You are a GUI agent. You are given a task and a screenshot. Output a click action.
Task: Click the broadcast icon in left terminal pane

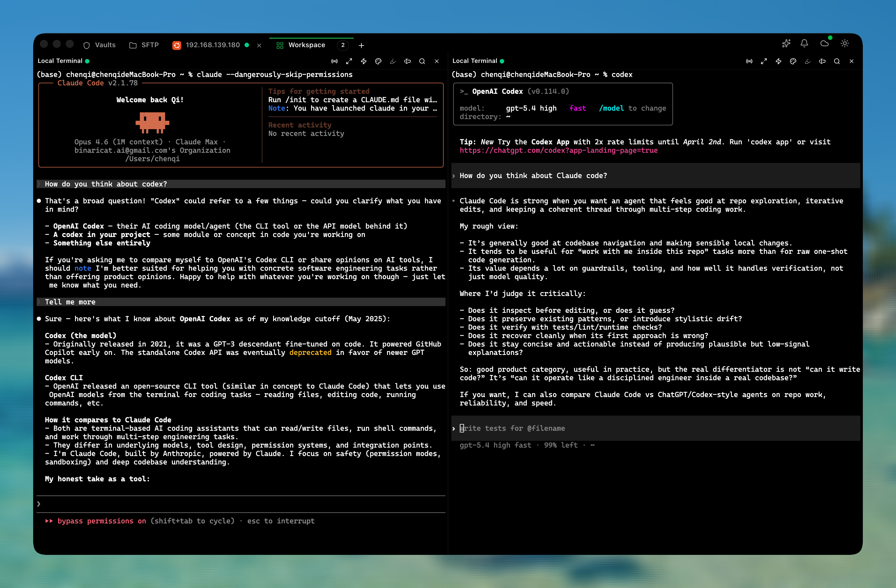pos(334,61)
